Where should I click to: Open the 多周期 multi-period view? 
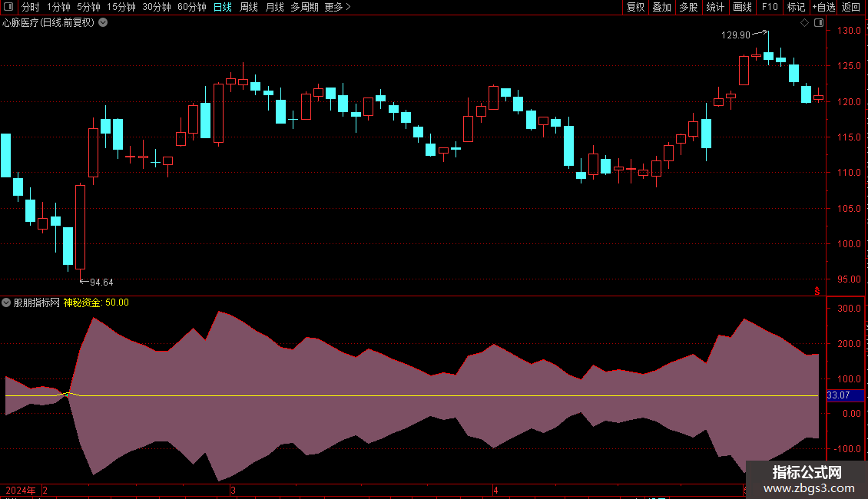pyautogui.click(x=304, y=7)
